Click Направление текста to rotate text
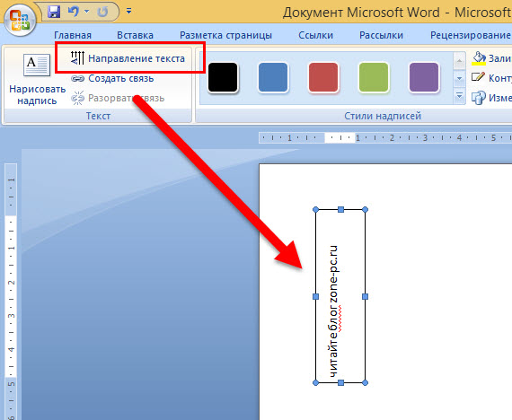The image size is (512, 420). (x=128, y=58)
